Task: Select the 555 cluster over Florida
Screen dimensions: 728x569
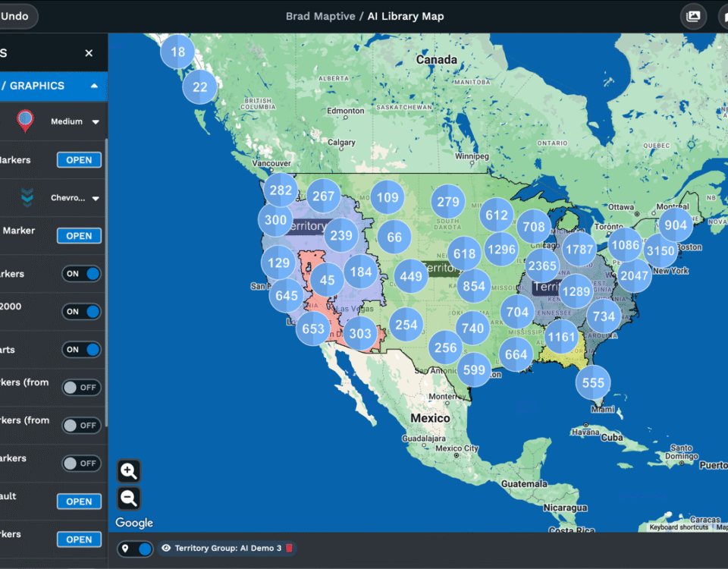Action: point(593,383)
